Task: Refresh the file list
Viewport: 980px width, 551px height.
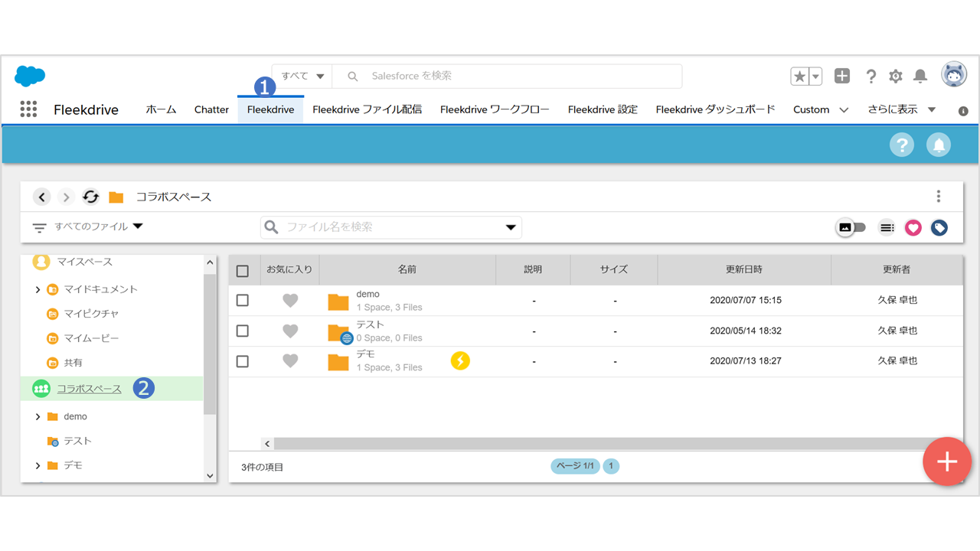Action: (91, 197)
